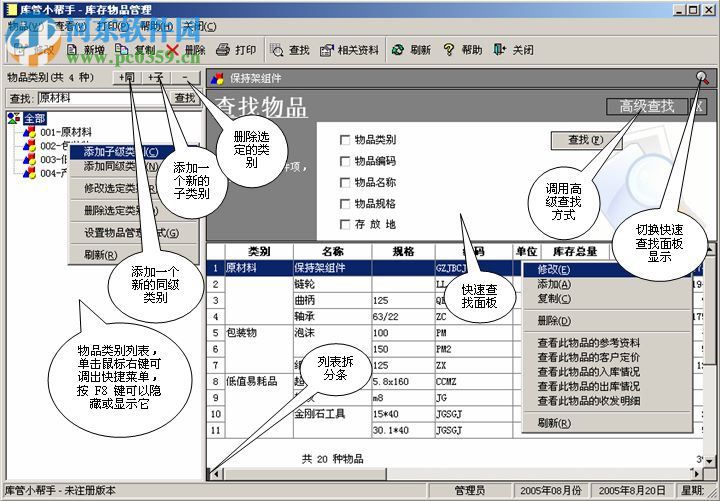The image size is (720, 501).
Task: Click the 全部 root category icon
Action: click(14, 118)
